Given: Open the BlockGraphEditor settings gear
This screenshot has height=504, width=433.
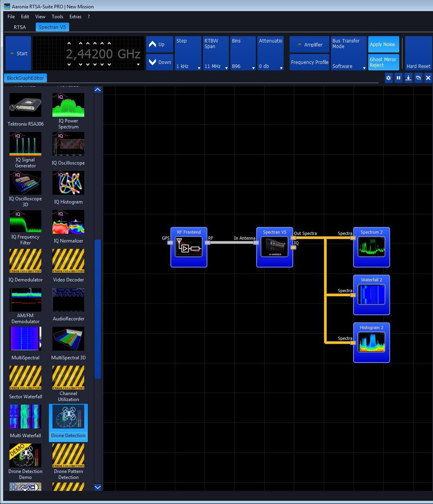Looking at the screenshot, I should (x=389, y=78).
